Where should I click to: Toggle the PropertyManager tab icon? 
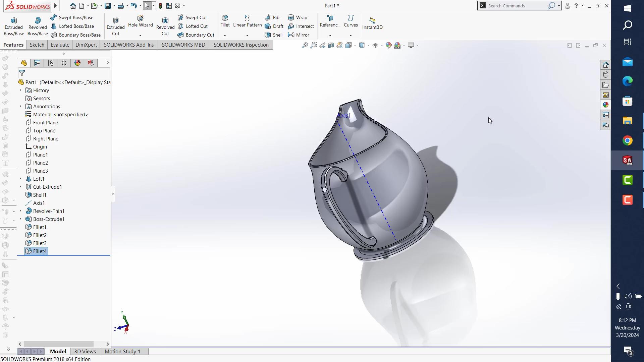click(37, 63)
